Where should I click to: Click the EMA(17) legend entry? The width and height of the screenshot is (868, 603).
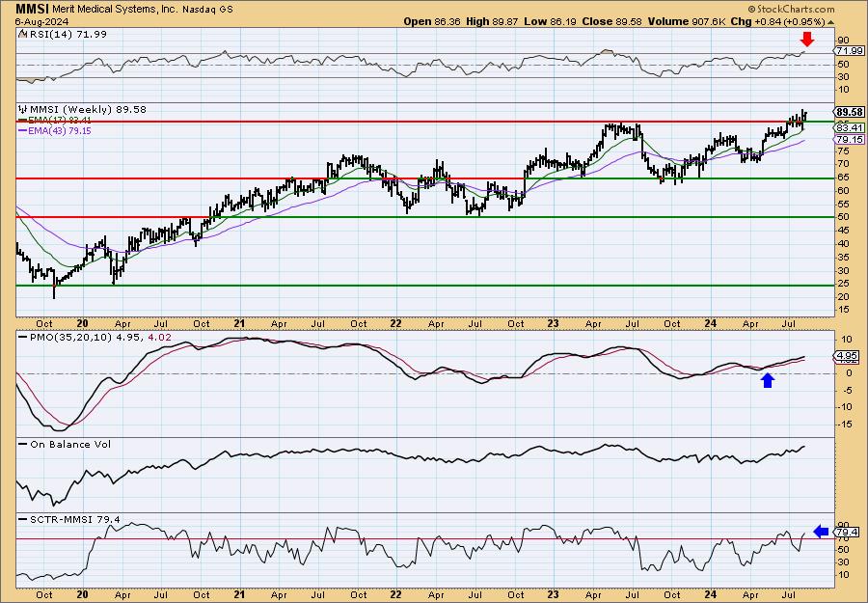point(55,121)
